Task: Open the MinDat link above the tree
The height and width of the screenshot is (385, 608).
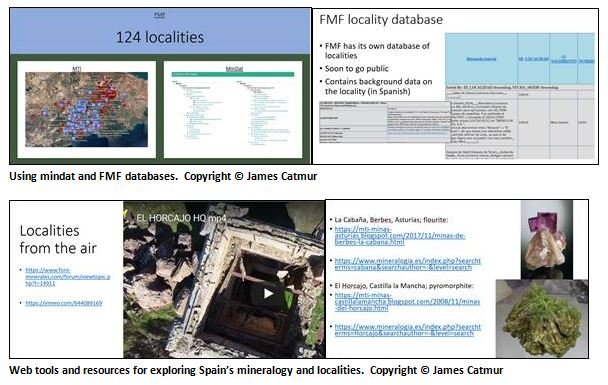Action: pyautogui.click(x=234, y=69)
